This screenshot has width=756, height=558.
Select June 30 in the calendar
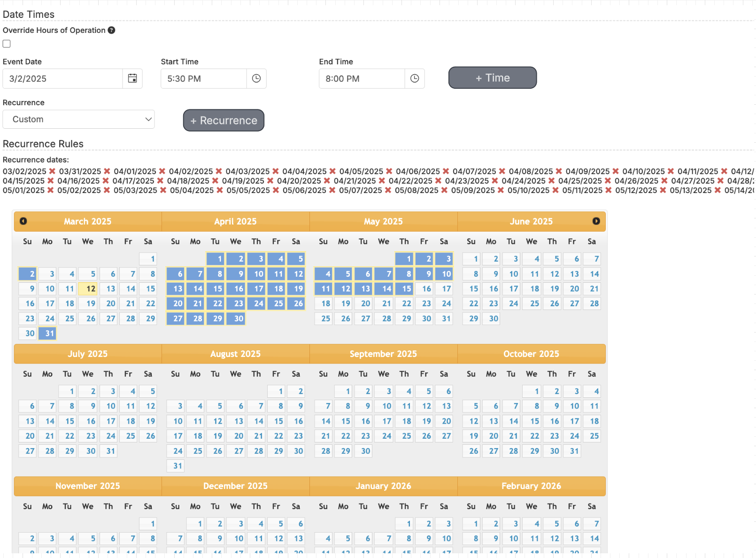point(492,318)
